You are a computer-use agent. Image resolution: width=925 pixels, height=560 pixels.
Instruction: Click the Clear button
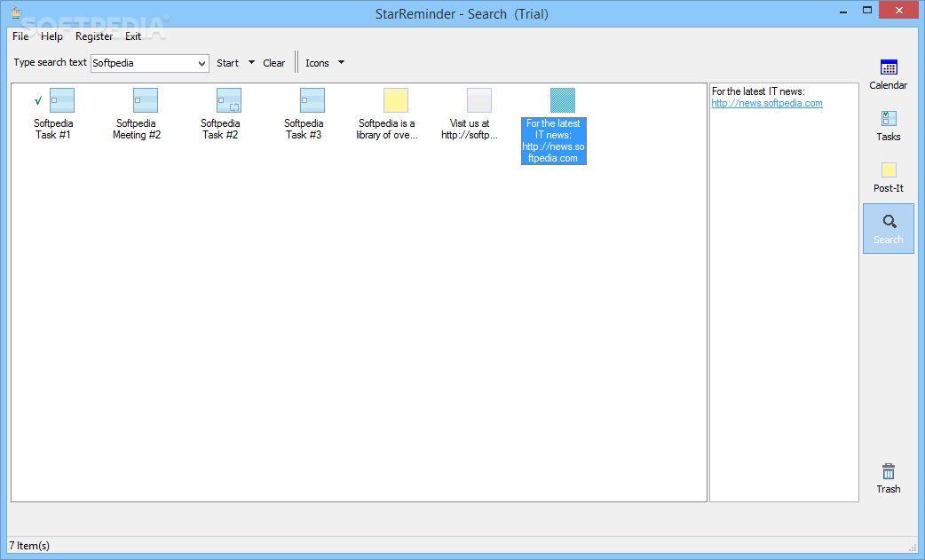(x=273, y=63)
